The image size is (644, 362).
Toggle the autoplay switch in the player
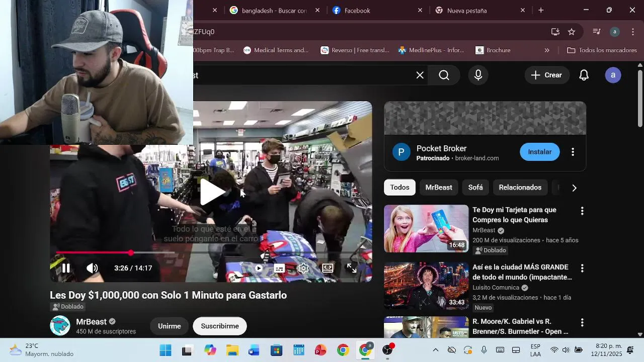[x=258, y=268]
